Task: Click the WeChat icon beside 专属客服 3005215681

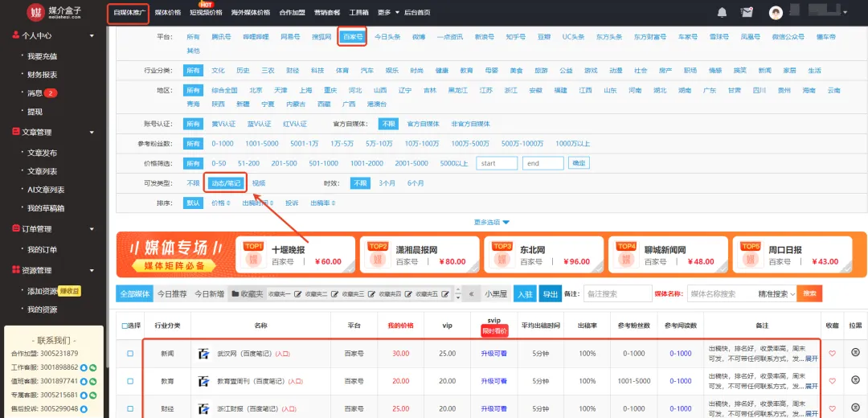Action: tap(93, 395)
